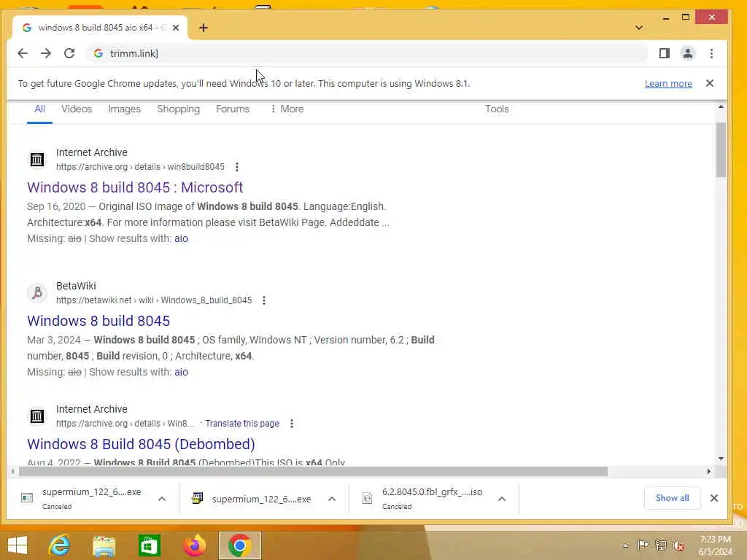Go back to the previous page

click(x=23, y=53)
